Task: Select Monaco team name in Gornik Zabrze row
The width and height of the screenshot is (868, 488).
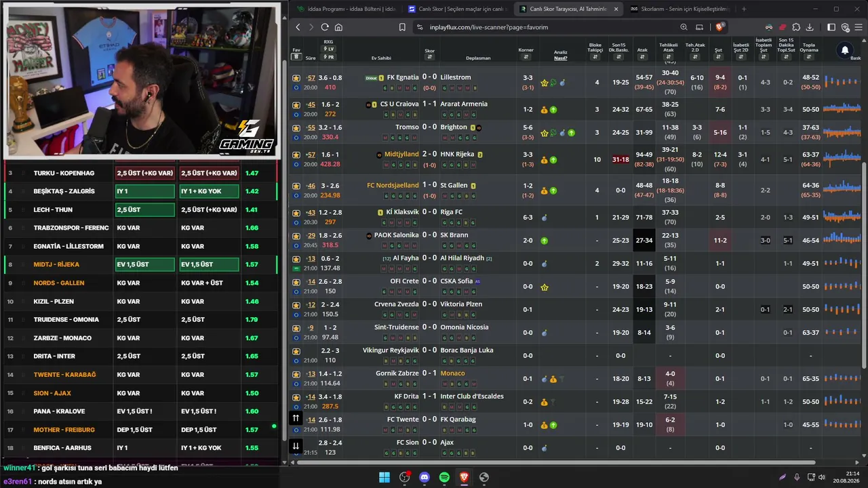Action: pyautogui.click(x=452, y=373)
